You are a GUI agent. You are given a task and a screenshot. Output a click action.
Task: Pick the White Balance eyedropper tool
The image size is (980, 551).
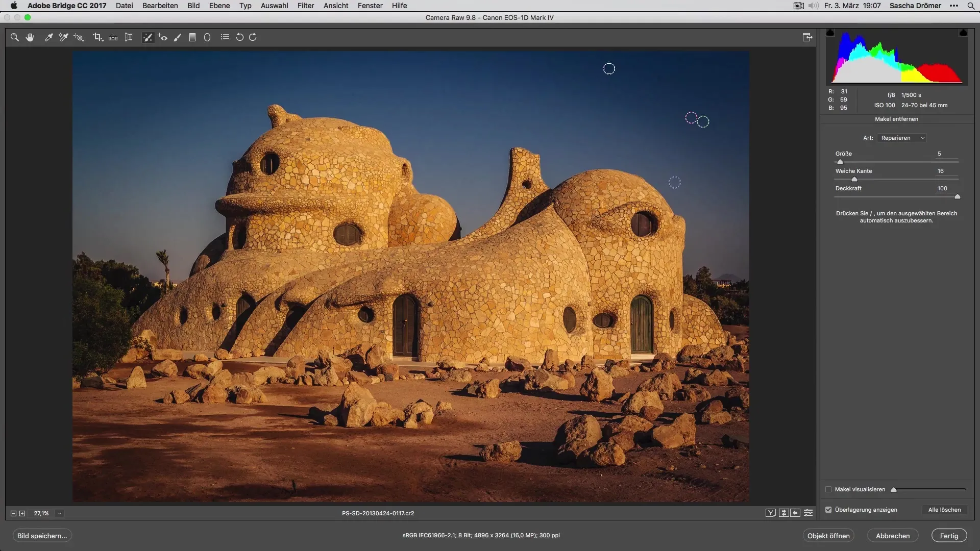48,37
